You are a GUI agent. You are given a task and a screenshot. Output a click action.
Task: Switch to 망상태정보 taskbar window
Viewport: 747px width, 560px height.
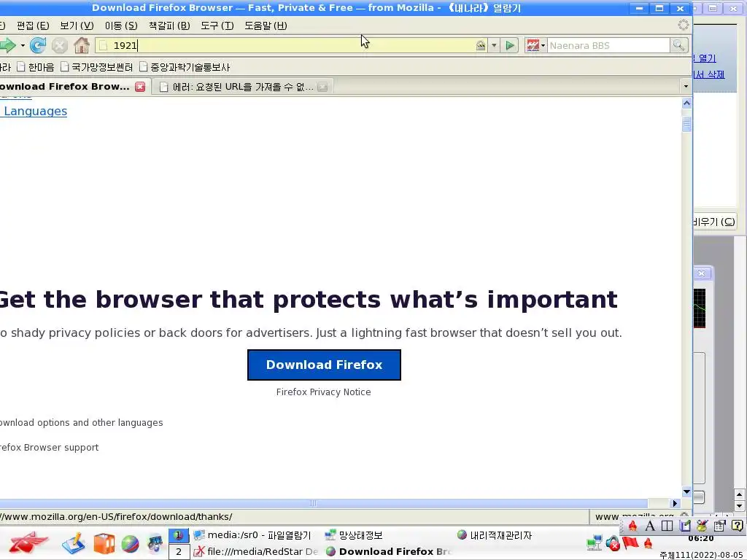(x=354, y=535)
